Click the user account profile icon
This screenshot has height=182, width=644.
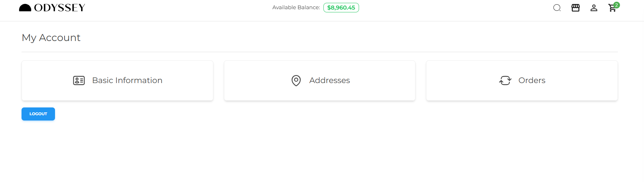(594, 8)
